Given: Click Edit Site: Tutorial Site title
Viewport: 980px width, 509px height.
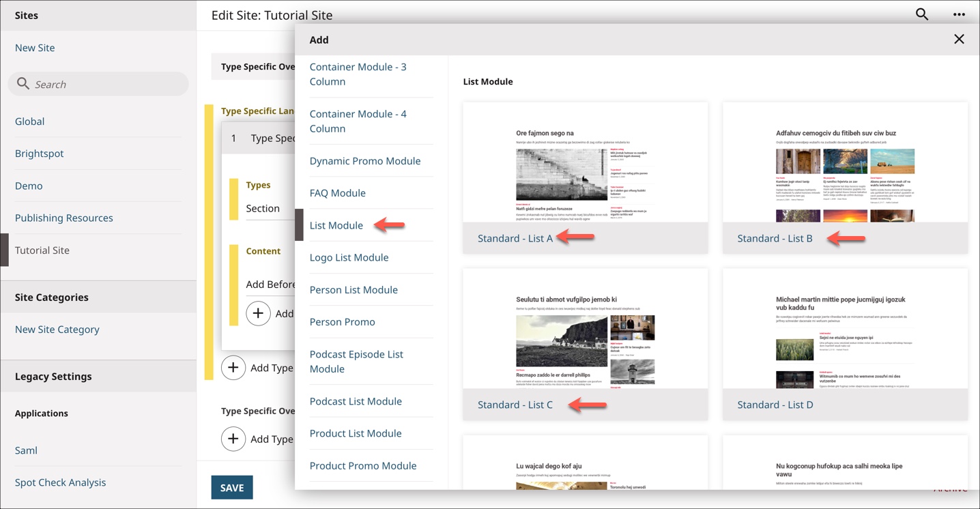Looking at the screenshot, I should [x=272, y=15].
